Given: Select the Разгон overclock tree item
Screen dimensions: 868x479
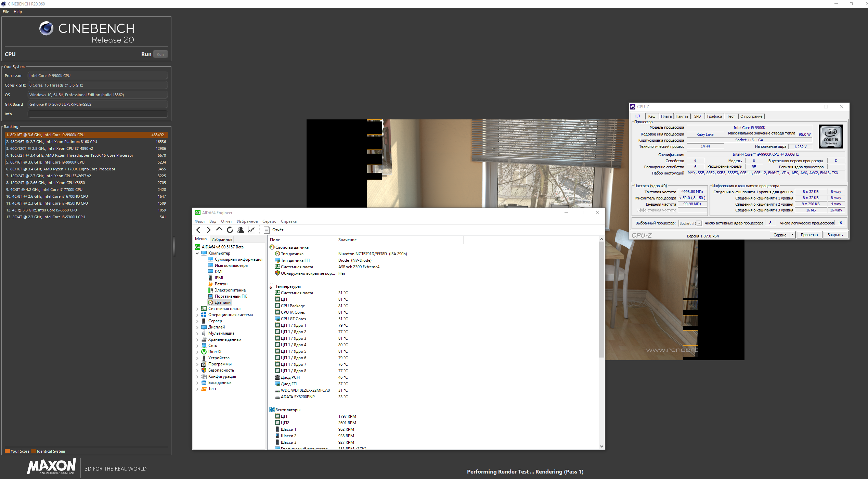Looking at the screenshot, I should [x=221, y=284].
